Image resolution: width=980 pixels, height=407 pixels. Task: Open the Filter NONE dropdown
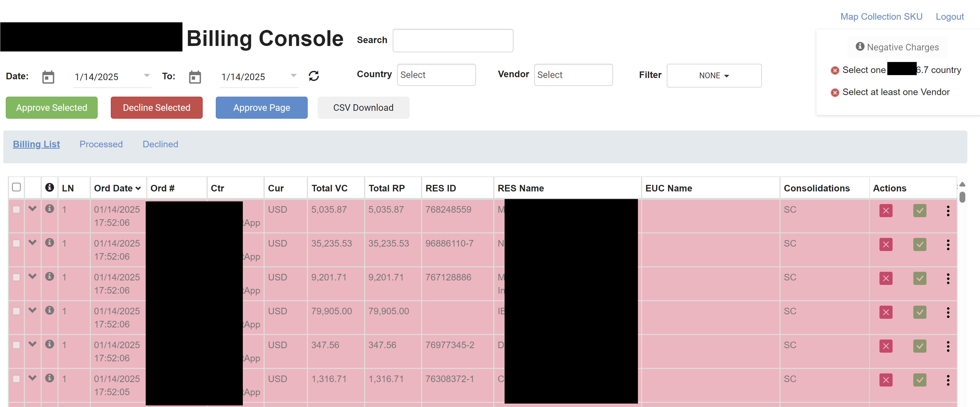pos(714,76)
